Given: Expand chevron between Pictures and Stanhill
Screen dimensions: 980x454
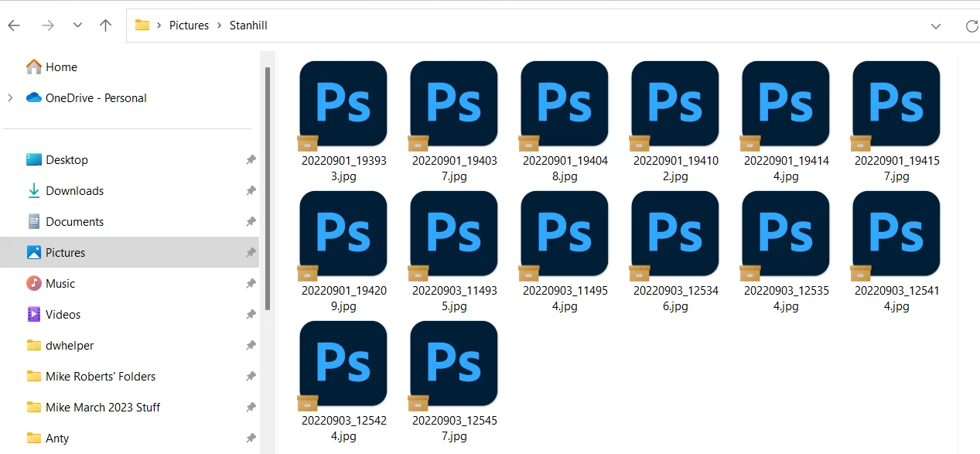Looking at the screenshot, I should tap(220, 26).
